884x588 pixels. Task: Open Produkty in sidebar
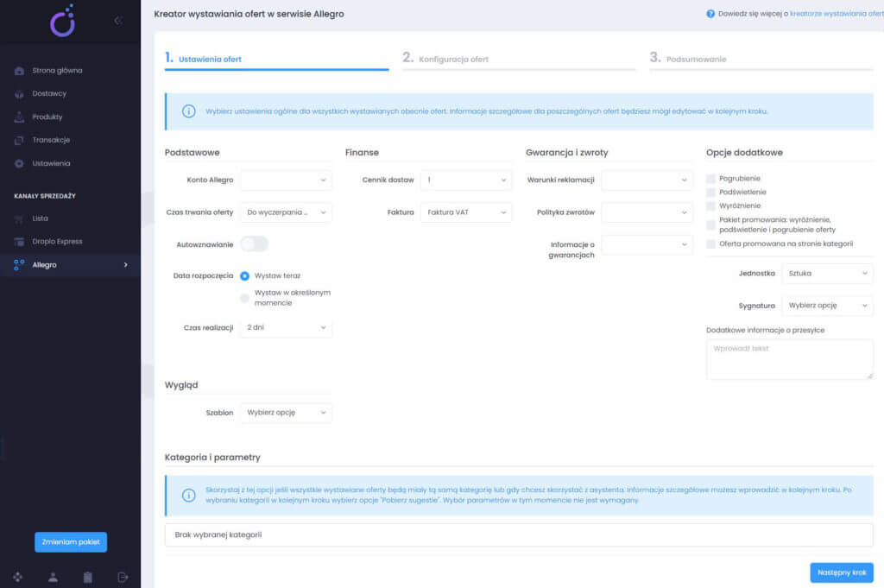[47, 117]
